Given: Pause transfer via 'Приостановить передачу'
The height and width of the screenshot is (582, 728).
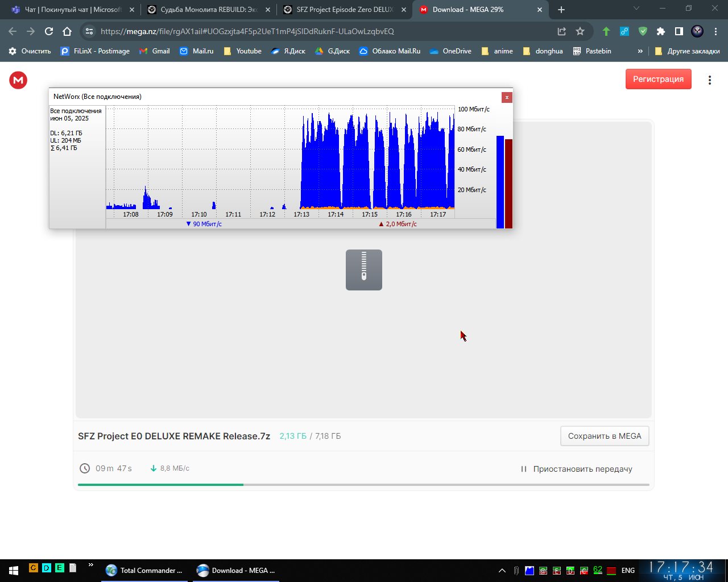Looking at the screenshot, I should coord(576,469).
